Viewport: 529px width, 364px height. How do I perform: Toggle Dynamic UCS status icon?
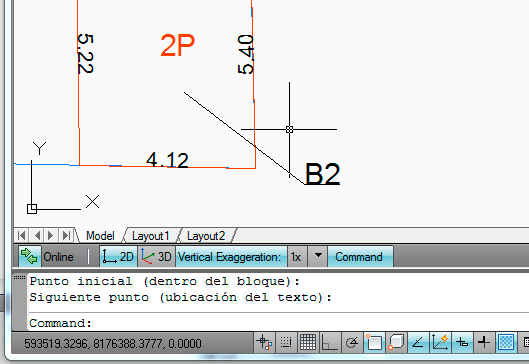click(x=440, y=342)
